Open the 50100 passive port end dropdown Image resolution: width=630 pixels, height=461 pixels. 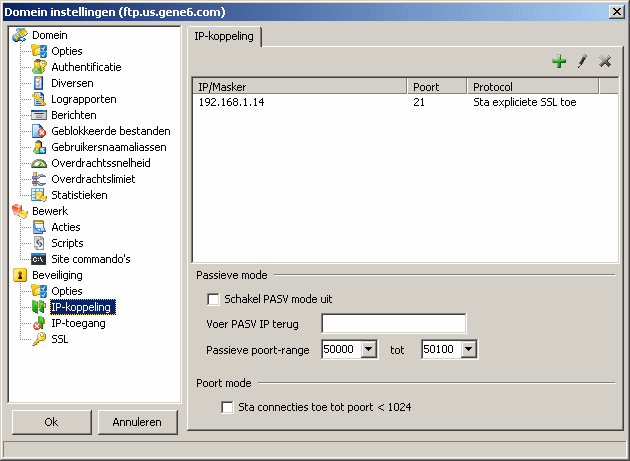468,349
